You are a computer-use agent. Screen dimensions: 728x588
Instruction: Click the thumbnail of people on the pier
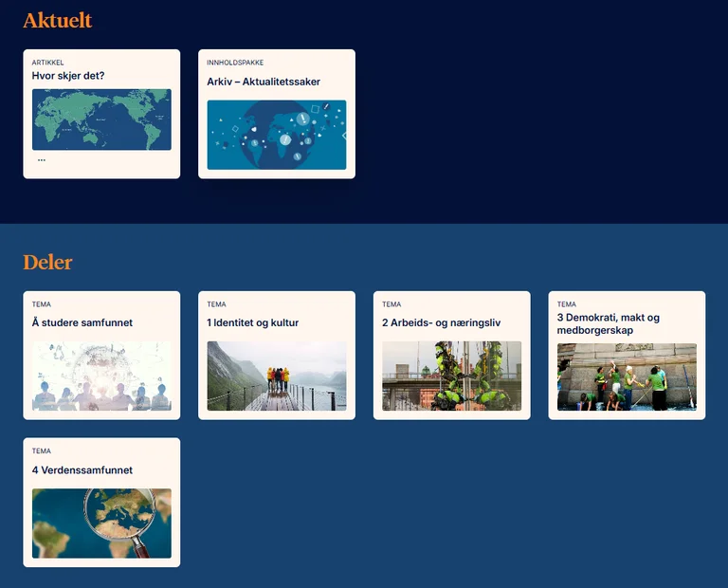pos(276,376)
